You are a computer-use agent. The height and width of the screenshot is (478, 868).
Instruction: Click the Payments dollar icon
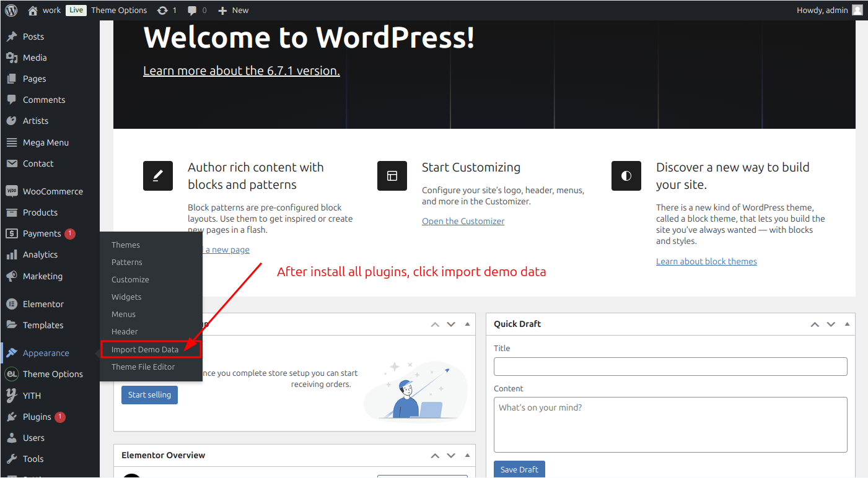coord(11,233)
